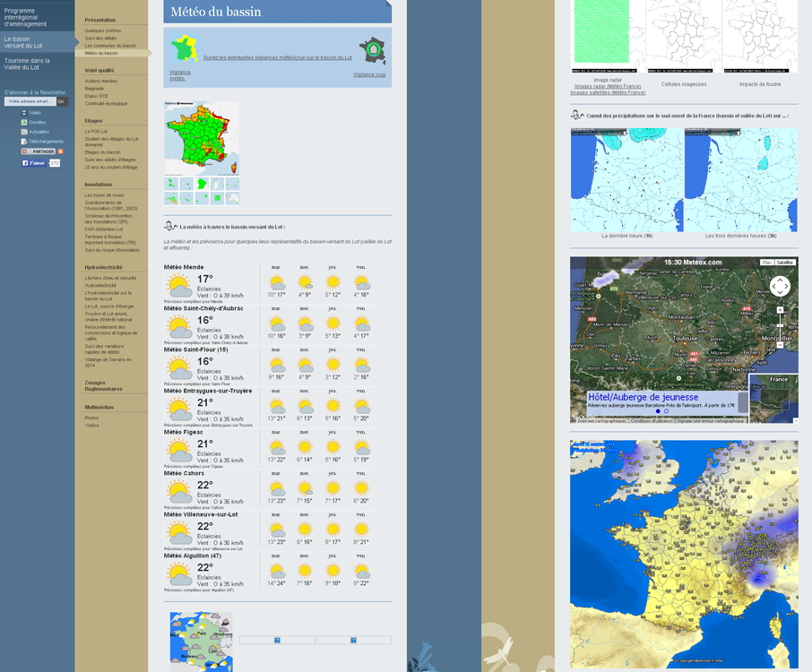This screenshot has width=812, height=672.
Task: Click the newsletter email address field
Action: pyautogui.click(x=30, y=101)
